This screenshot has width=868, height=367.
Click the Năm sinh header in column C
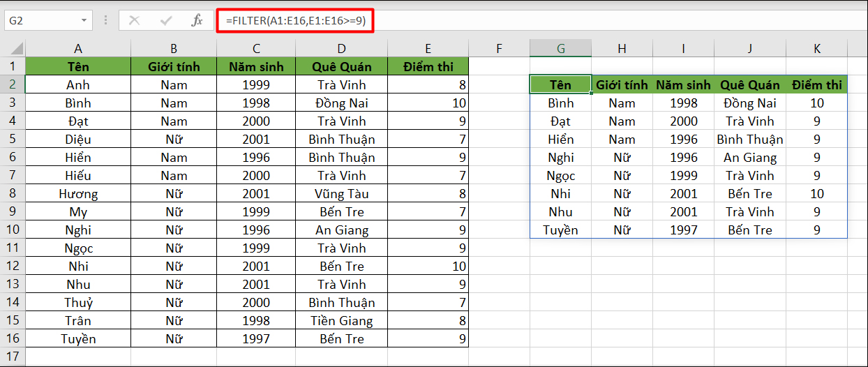[x=256, y=66]
